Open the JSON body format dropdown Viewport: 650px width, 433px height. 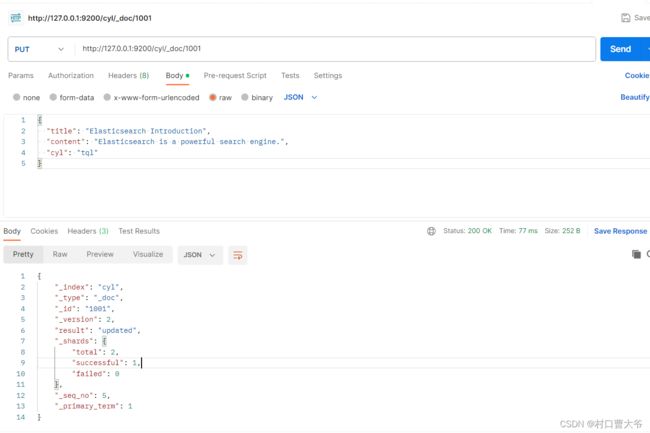pyautogui.click(x=301, y=97)
